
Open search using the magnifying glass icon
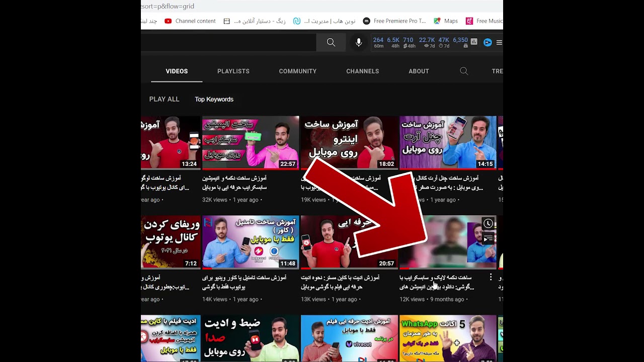pyautogui.click(x=331, y=42)
